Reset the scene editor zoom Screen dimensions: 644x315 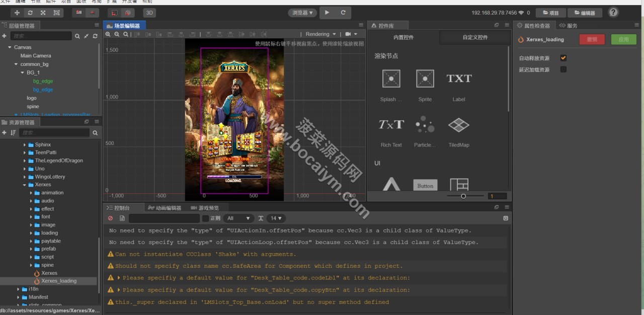(x=125, y=34)
